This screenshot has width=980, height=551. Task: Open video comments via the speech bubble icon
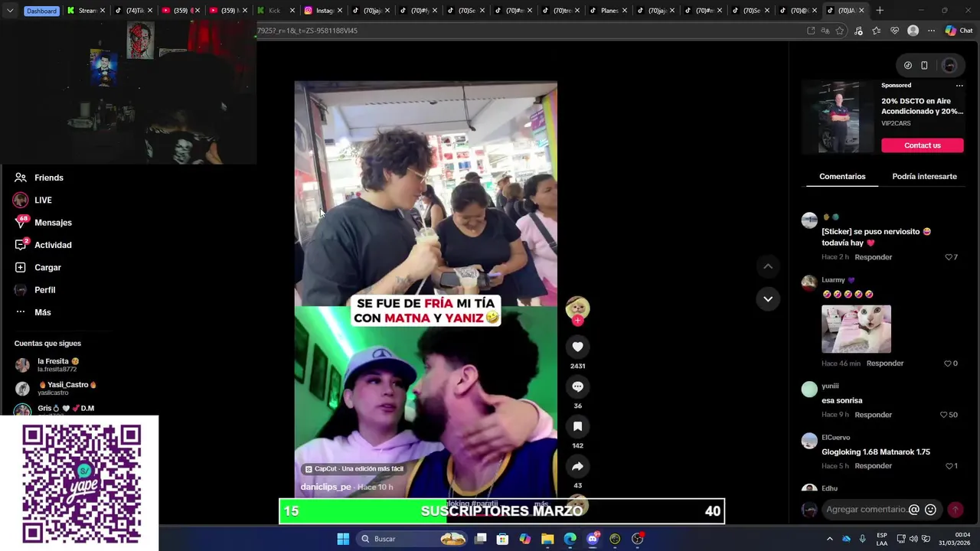577,386
